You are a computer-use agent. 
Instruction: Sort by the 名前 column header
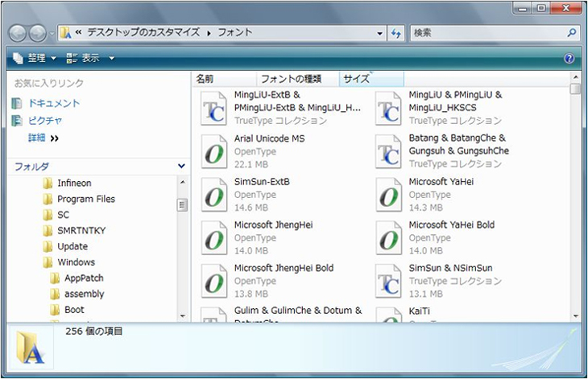pyautogui.click(x=224, y=79)
